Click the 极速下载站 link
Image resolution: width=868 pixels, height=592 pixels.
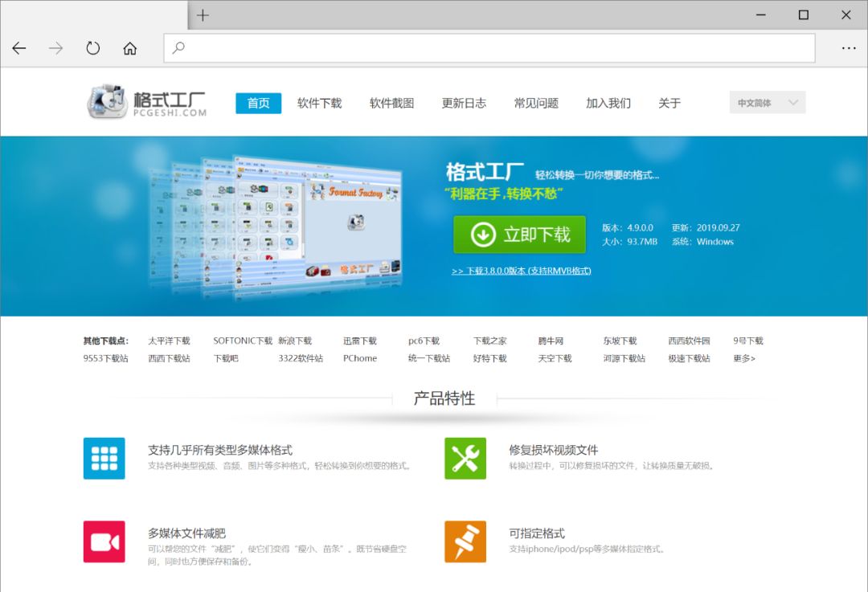click(x=689, y=358)
